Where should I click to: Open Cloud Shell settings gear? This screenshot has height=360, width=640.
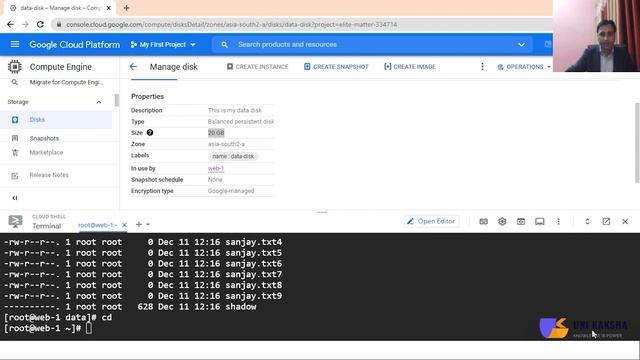coord(502,221)
